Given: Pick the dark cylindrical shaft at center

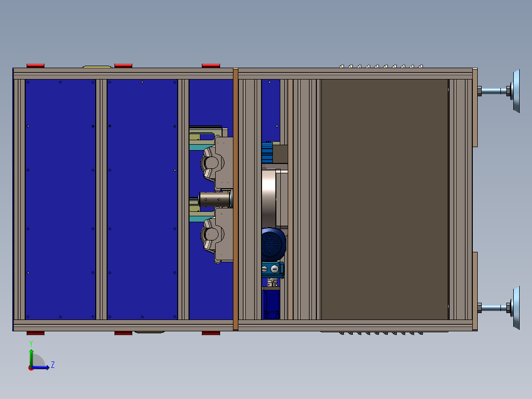Looking at the screenshot, I should tap(214, 199).
